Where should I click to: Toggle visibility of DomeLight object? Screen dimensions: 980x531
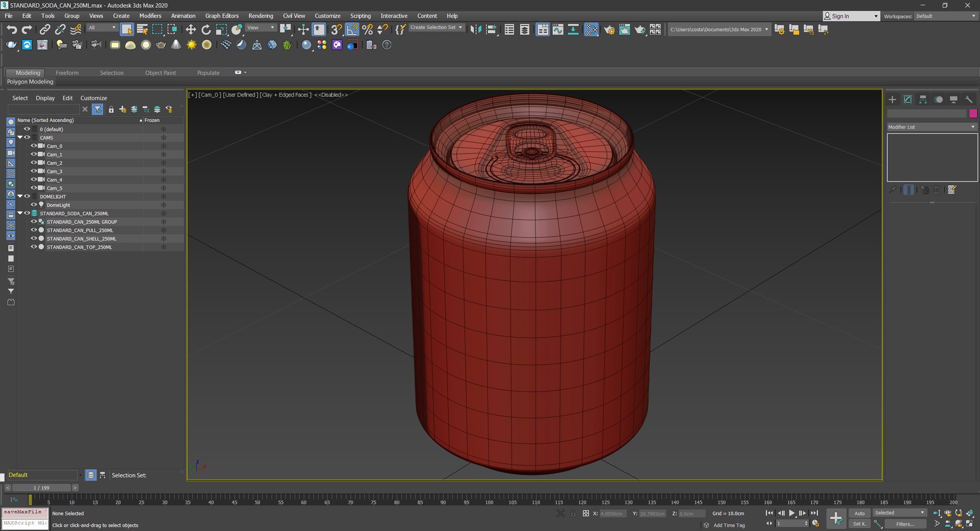click(34, 205)
